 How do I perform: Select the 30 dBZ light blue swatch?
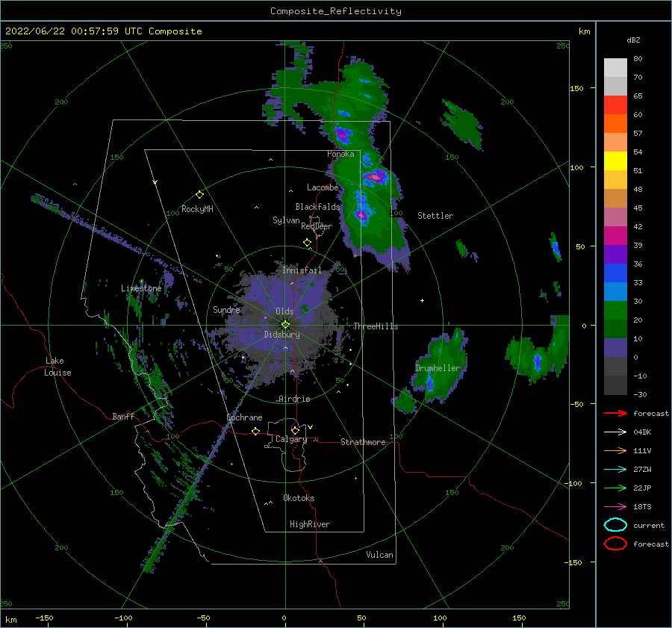[x=615, y=291]
